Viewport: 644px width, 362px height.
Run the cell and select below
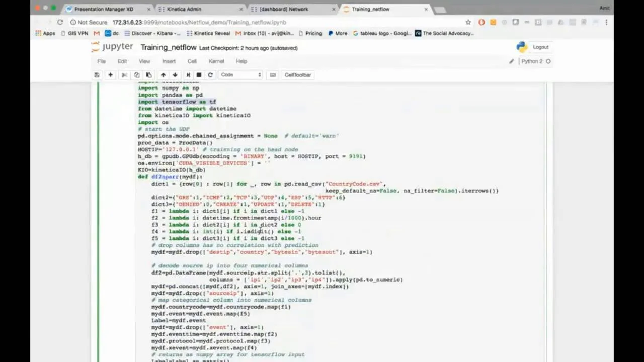188,75
